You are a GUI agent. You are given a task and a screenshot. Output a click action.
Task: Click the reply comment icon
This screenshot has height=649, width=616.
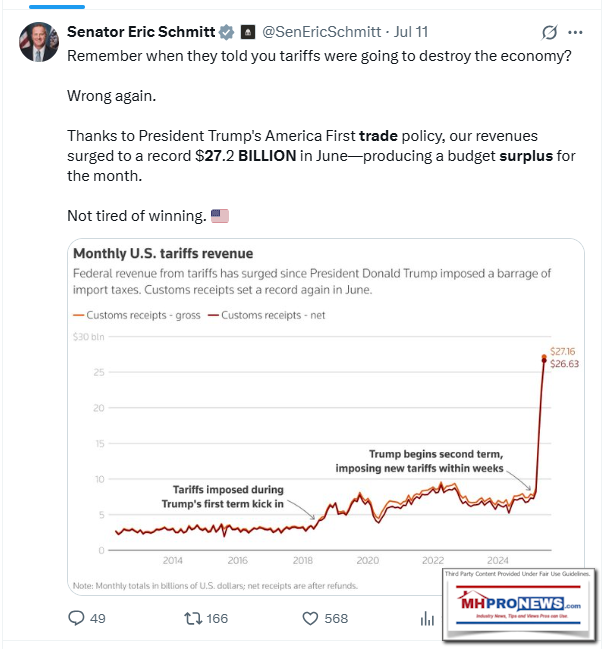tap(76, 618)
